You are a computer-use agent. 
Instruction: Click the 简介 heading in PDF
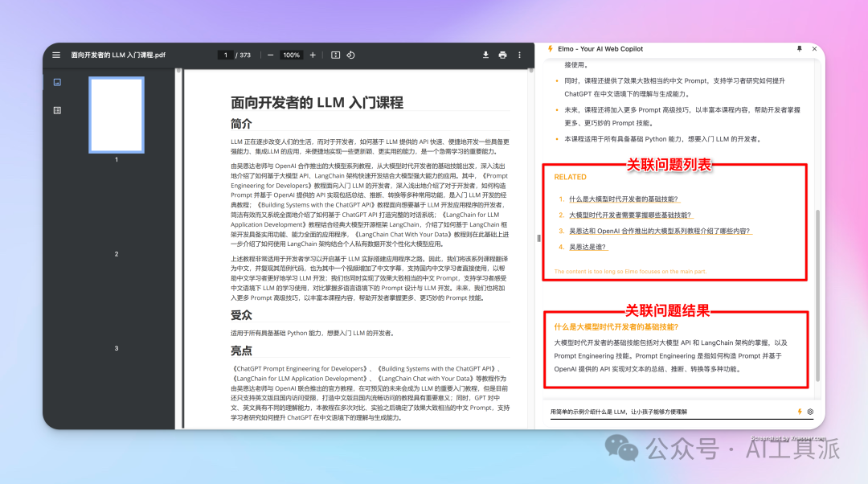[241, 124]
